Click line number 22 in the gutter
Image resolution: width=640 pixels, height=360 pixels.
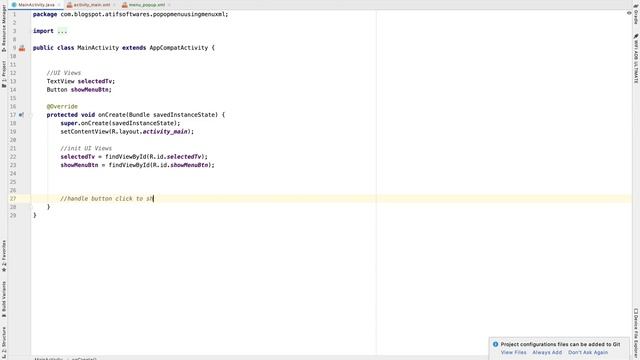(13, 157)
